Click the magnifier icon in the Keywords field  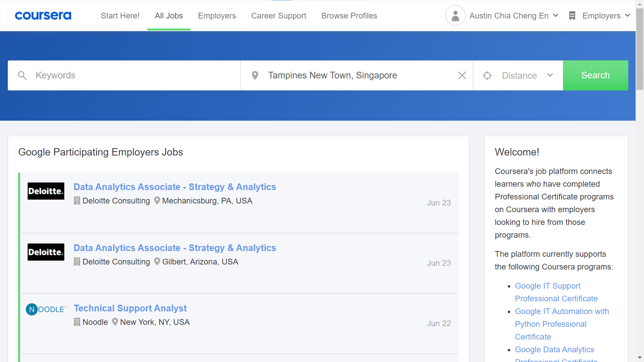(x=22, y=75)
